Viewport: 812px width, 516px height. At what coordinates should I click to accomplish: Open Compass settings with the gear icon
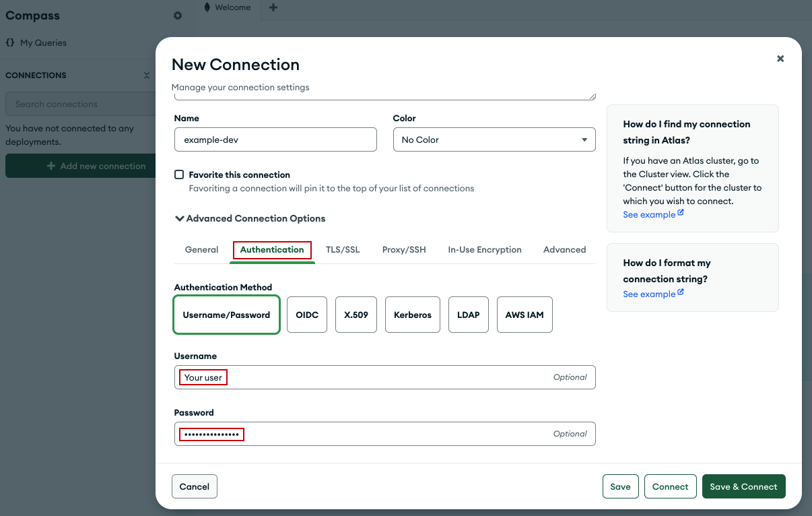coord(178,15)
